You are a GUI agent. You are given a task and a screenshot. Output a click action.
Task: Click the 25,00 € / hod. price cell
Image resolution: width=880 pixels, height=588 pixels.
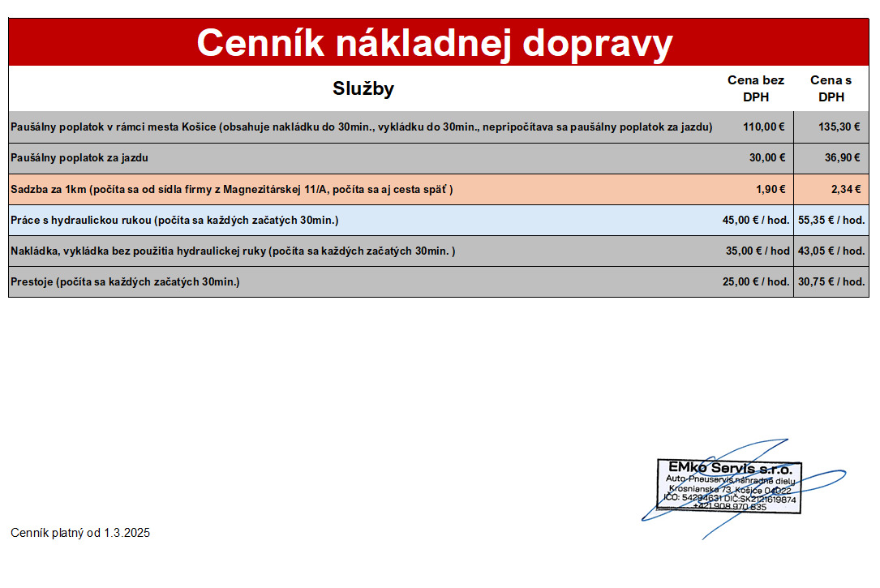point(755,281)
